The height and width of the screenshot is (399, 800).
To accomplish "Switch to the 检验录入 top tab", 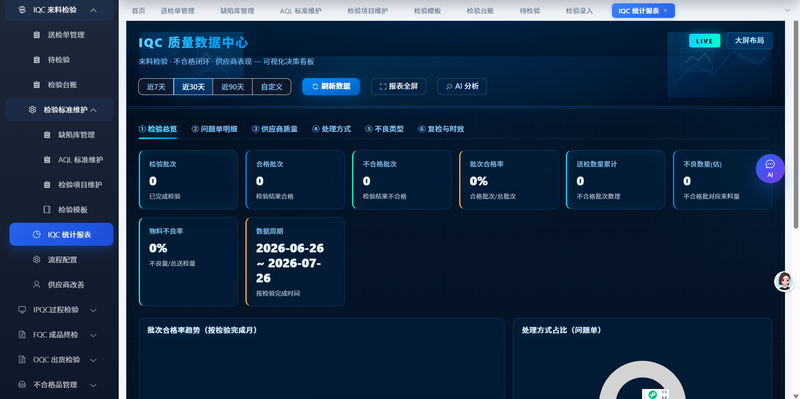I will [579, 11].
